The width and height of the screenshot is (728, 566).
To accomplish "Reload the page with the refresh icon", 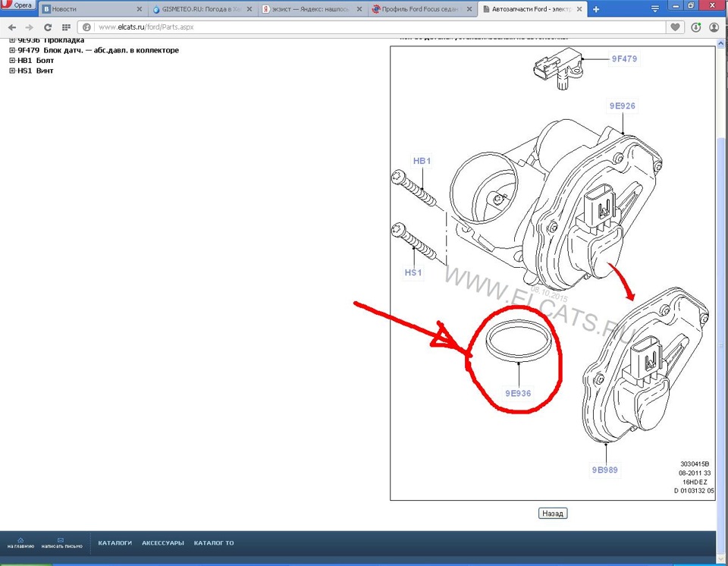I will coord(47,27).
